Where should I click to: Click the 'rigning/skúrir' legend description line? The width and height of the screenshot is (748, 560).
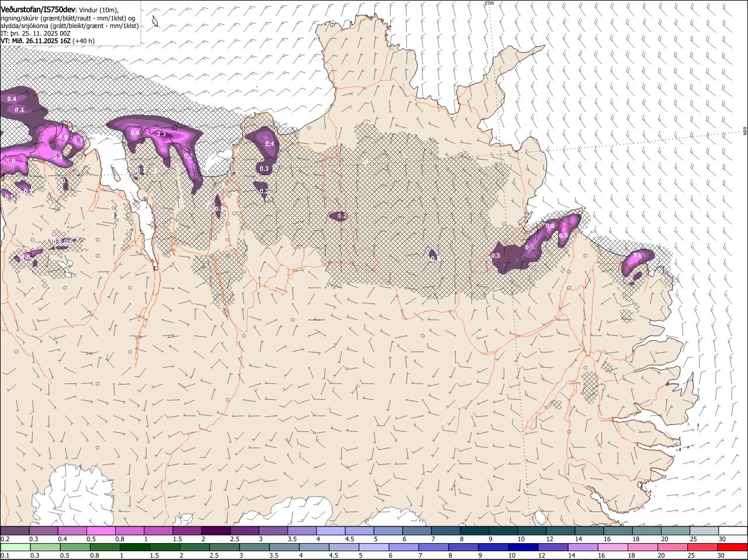[x=68, y=18]
